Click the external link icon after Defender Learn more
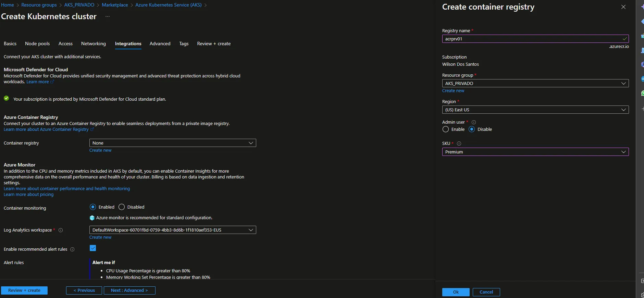The height and width of the screenshot is (298, 644). click(52, 82)
